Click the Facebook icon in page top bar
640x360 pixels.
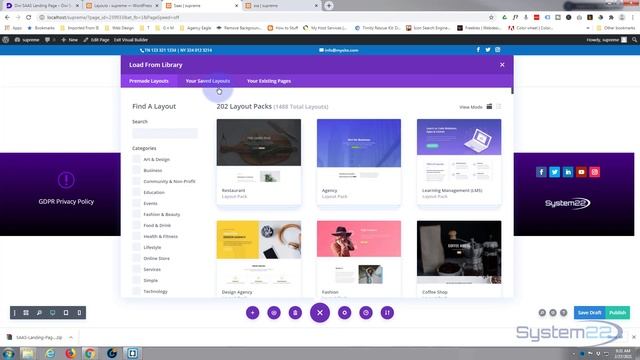point(478,50)
